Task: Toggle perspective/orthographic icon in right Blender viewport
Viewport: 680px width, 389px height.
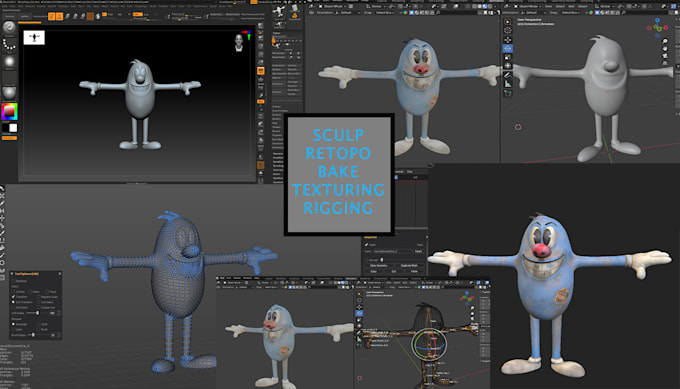Action: point(665,63)
